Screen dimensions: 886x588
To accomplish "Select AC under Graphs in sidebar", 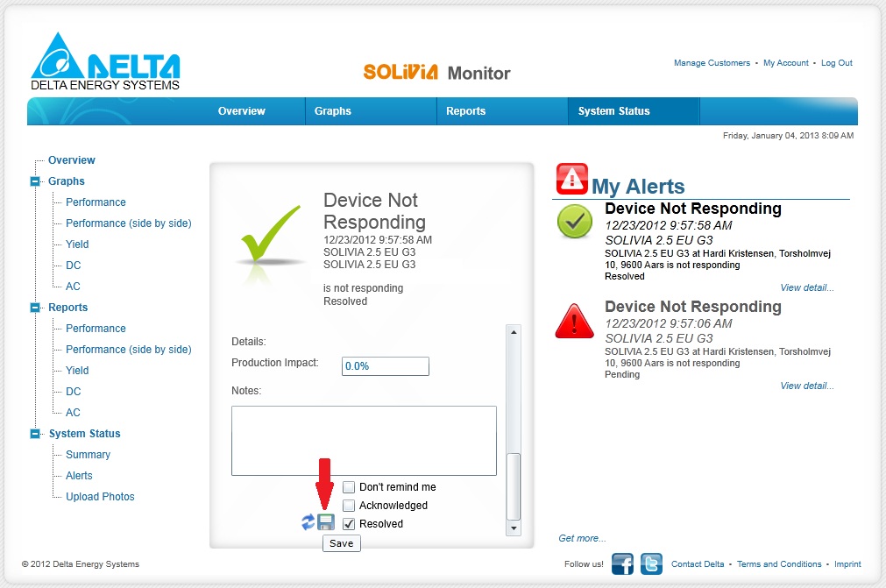I will click(x=73, y=287).
